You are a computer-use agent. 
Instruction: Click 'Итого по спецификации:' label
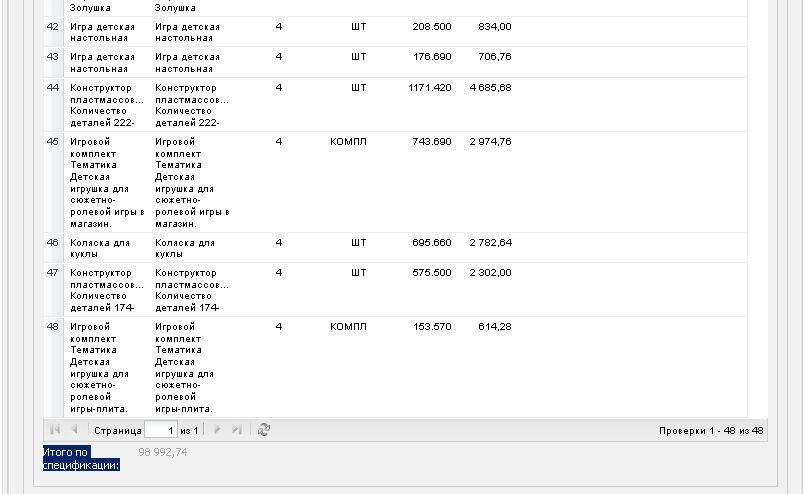point(81,458)
